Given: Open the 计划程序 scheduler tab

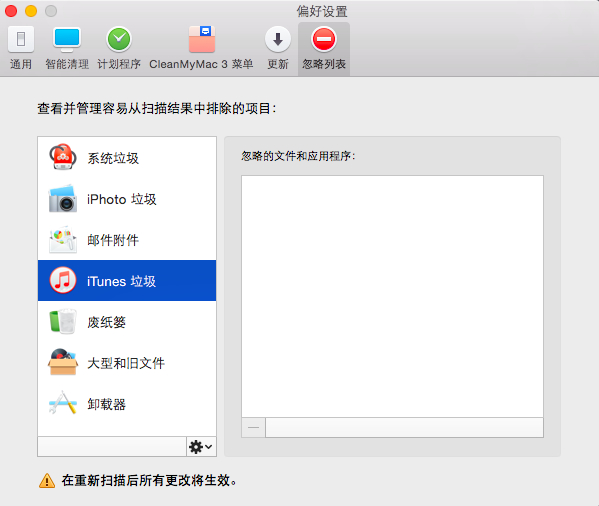Looking at the screenshot, I should [119, 48].
